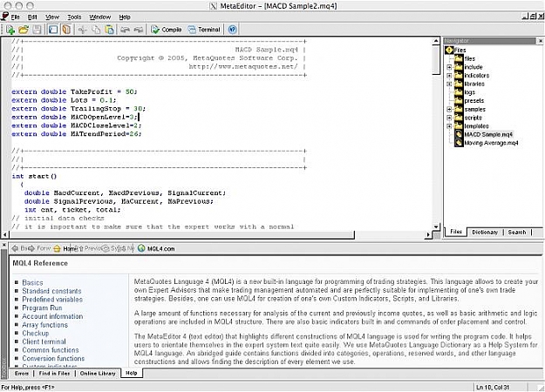
Task: Open the Account information help topic
Action: point(52,316)
